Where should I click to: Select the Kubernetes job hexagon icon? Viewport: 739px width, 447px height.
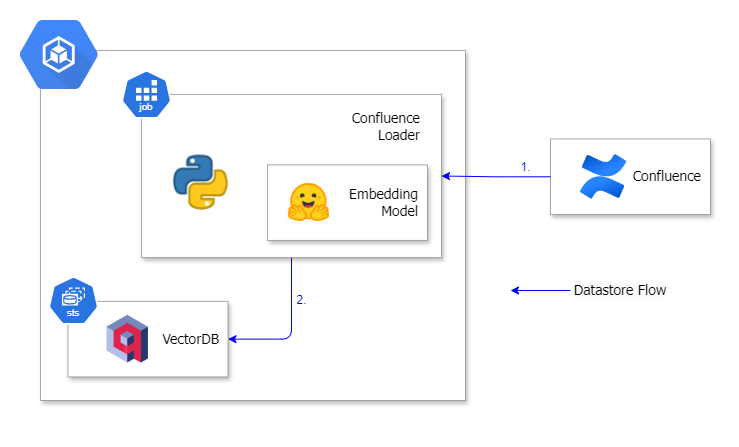[x=147, y=94]
